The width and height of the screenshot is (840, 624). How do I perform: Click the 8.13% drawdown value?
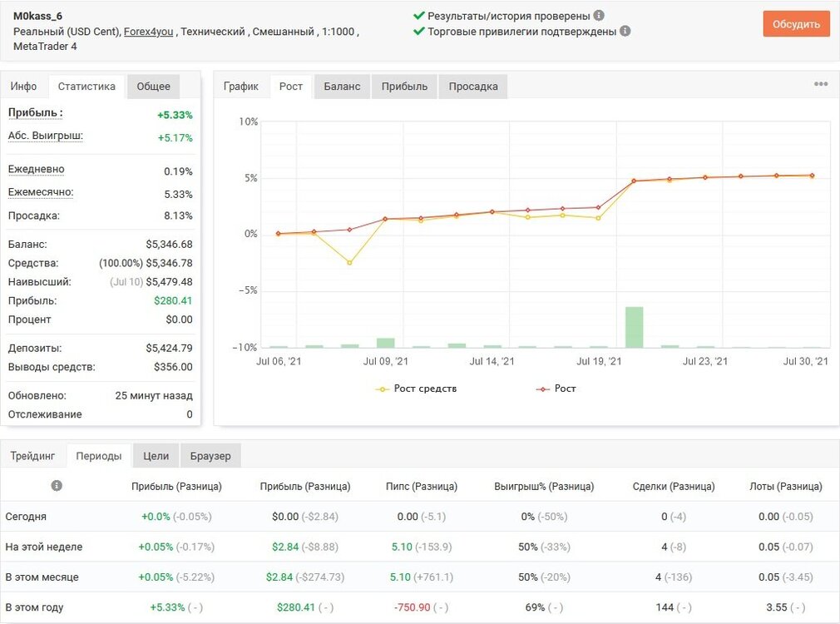[178, 215]
